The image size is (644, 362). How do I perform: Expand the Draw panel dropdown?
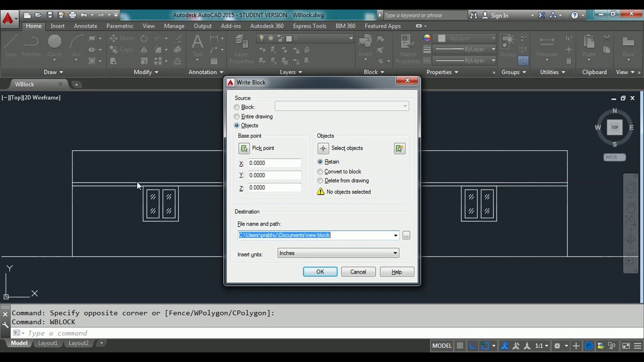click(x=53, y=72)
